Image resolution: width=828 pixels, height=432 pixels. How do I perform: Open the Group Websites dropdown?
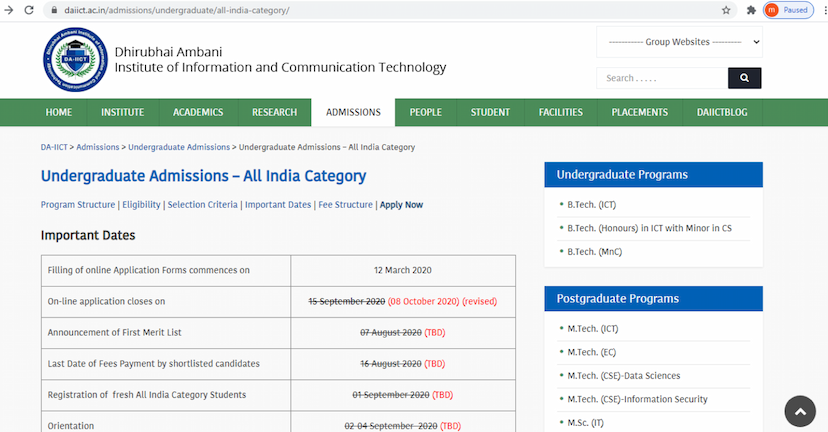680,42
